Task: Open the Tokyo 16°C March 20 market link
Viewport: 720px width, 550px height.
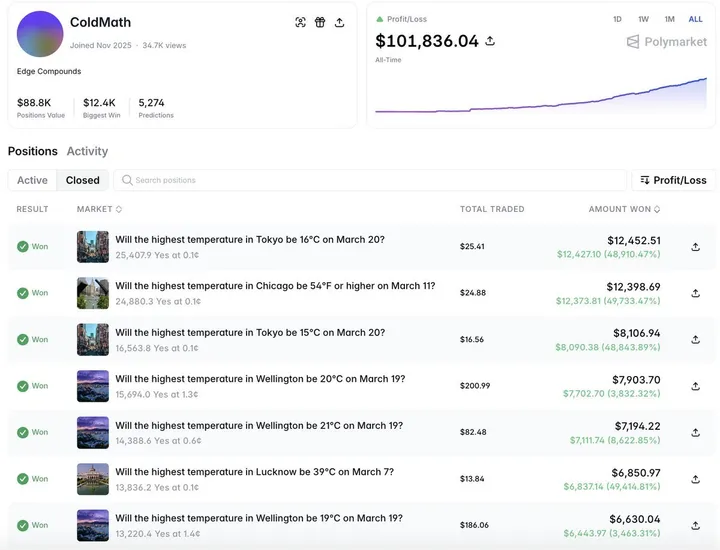Action: click(250, 239)
